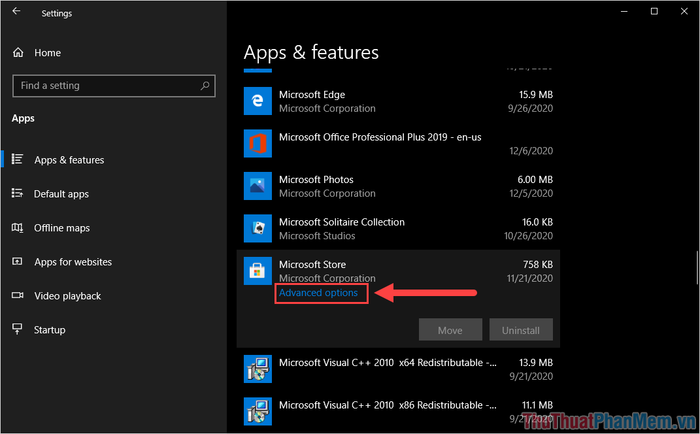Select the Apps for websites sidebar icon
The height and width of the screenshot is (434, 700).
pos(17,261)
